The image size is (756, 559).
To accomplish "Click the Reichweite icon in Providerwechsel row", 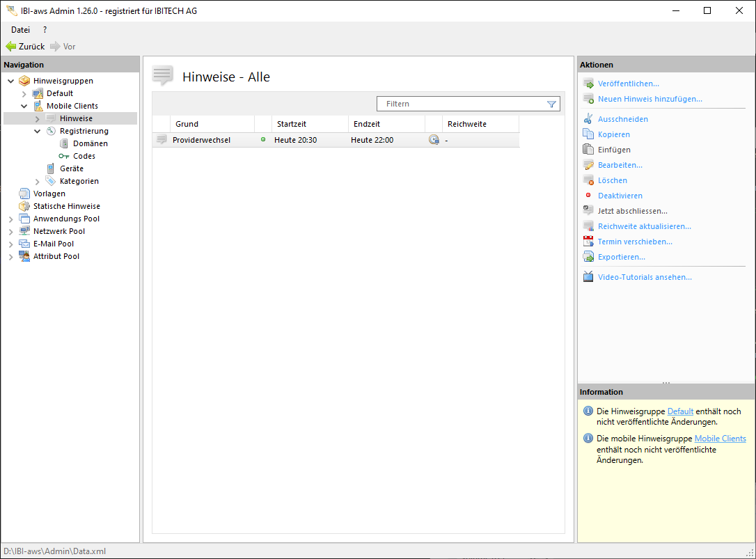I will click(434, 140).
